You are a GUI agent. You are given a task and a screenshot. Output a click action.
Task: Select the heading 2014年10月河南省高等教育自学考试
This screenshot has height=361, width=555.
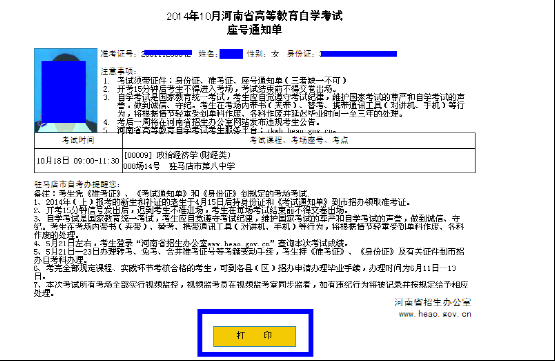(254, 16)
